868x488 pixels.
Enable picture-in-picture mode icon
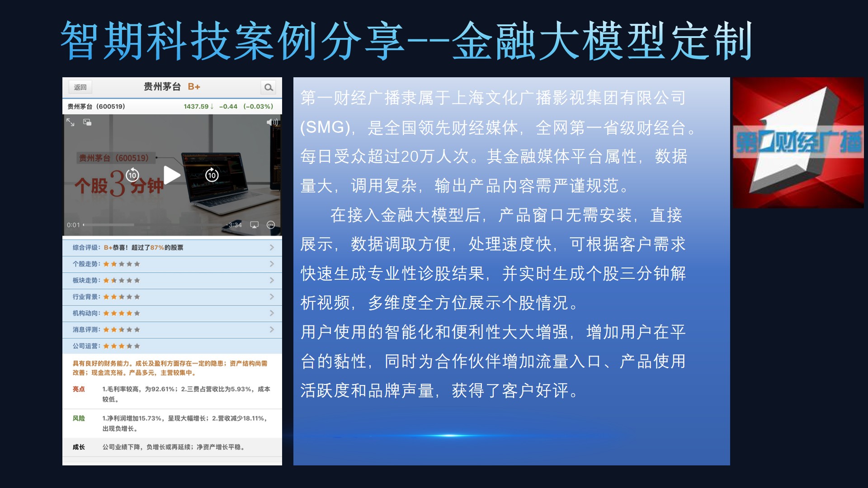(87, 122)
